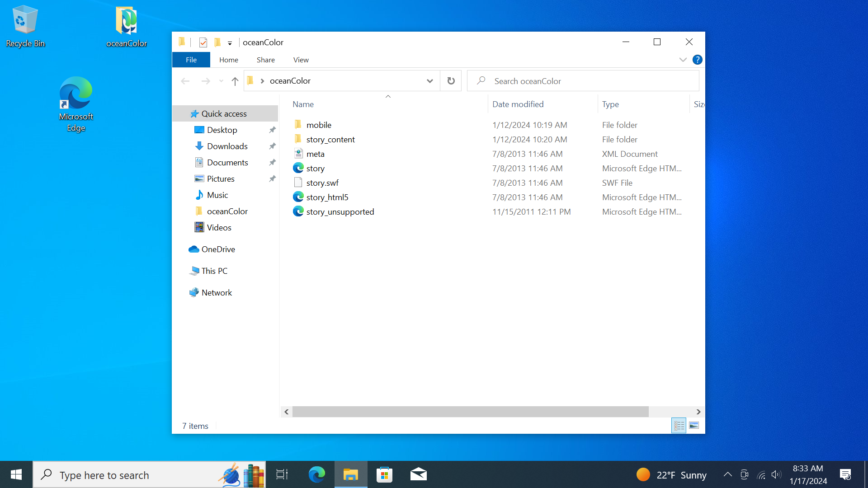The image size is (868, 488).
Task: Select Network in navigation pane
Action: [211, 293]
